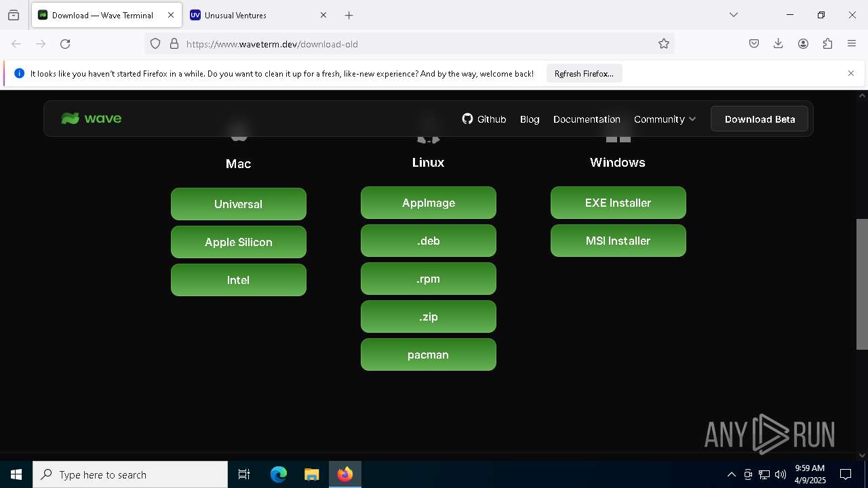Image resolution: width=868 pixels, height=488 pixels.
Task: Show hidden system tray icons
Action: (731, 474)
